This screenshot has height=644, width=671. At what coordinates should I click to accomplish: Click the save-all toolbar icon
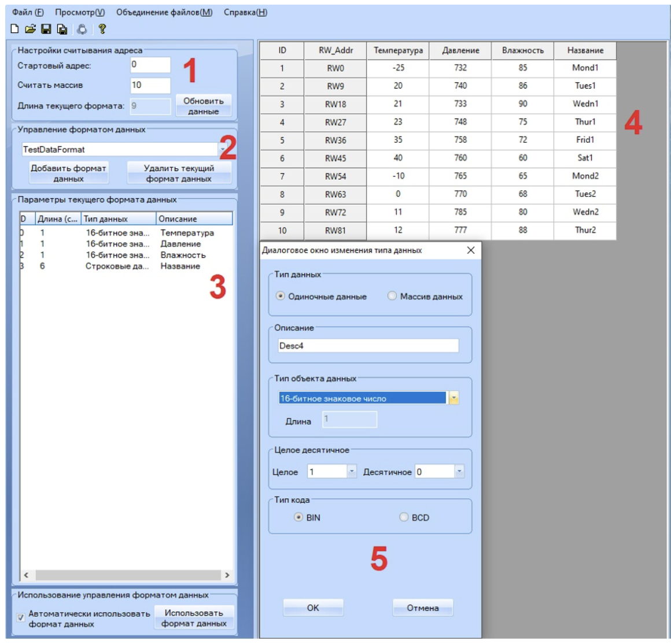[x=62, y=29]
